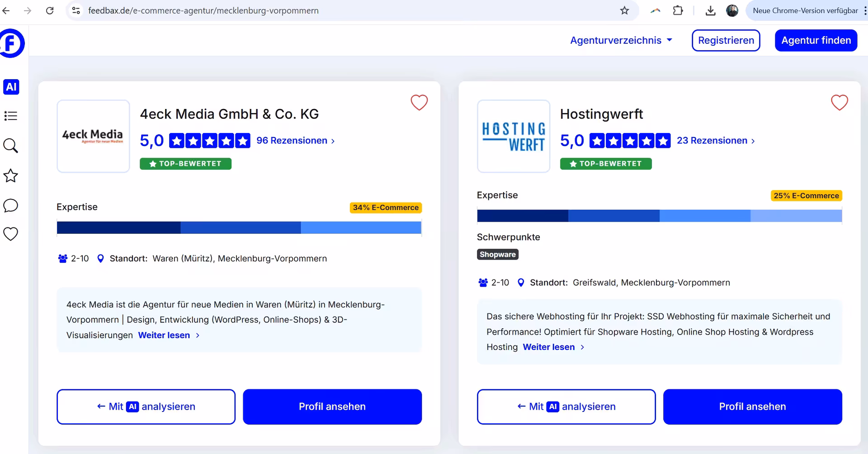
Task: Click the Agentur finden button
Action: (x=816, y=40)
